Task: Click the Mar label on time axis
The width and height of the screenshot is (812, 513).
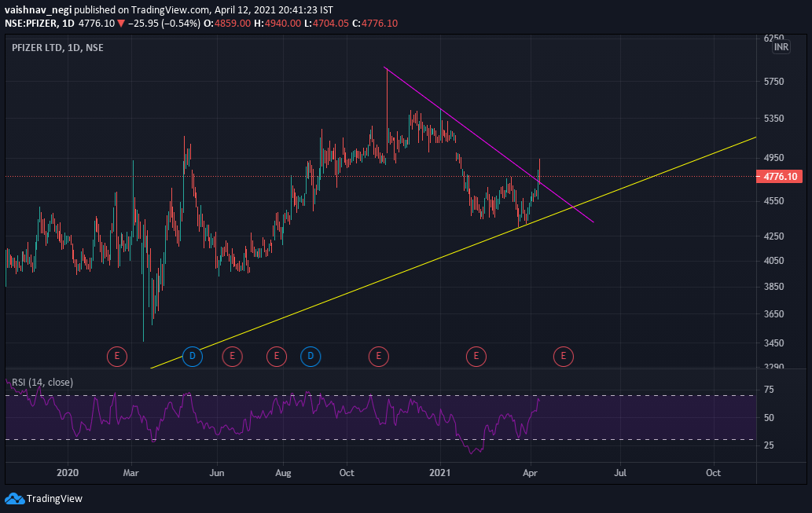Action: click(131, 473)
